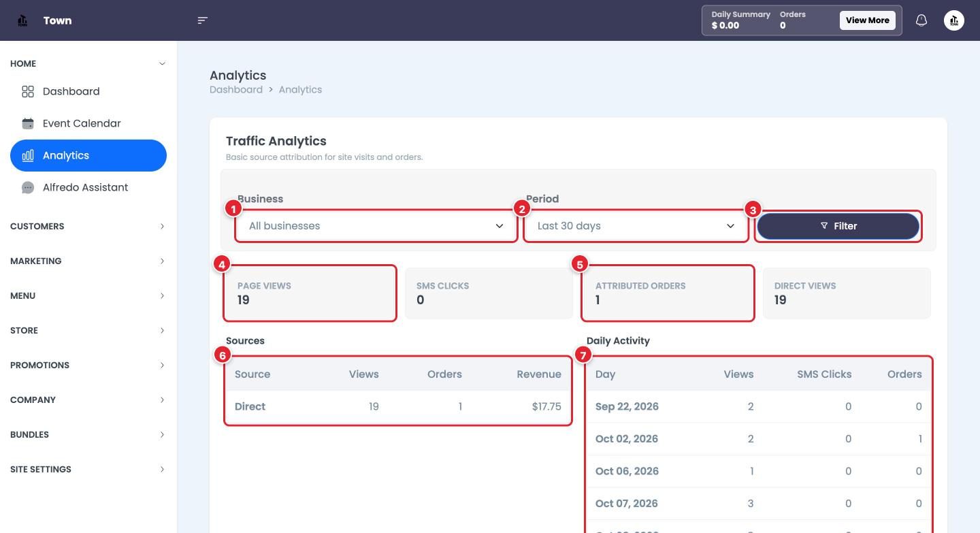Select the Oct 06, 2026 row

pyautogui.click(x=759, y=471)
